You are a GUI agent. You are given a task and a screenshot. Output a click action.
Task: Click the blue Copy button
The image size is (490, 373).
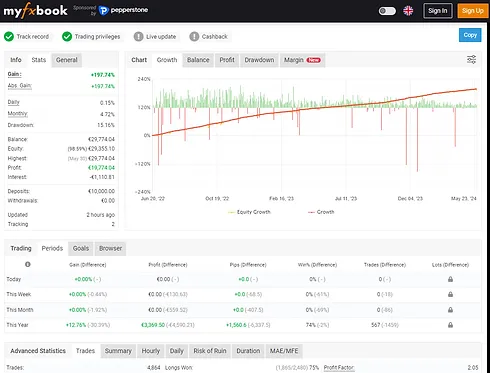click(470, 35)
